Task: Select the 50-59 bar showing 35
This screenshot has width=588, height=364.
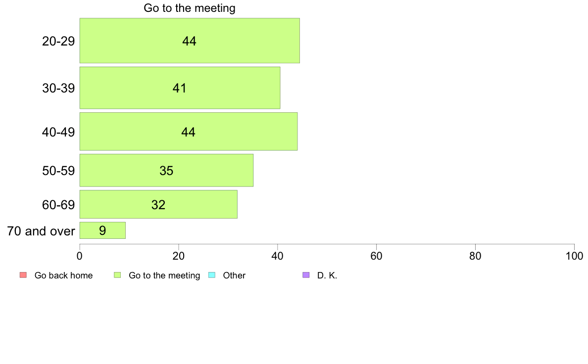Action: (x=166, y=170)
